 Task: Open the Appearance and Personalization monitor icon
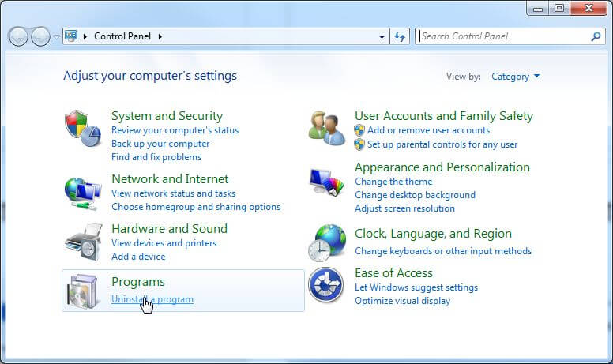327,182
